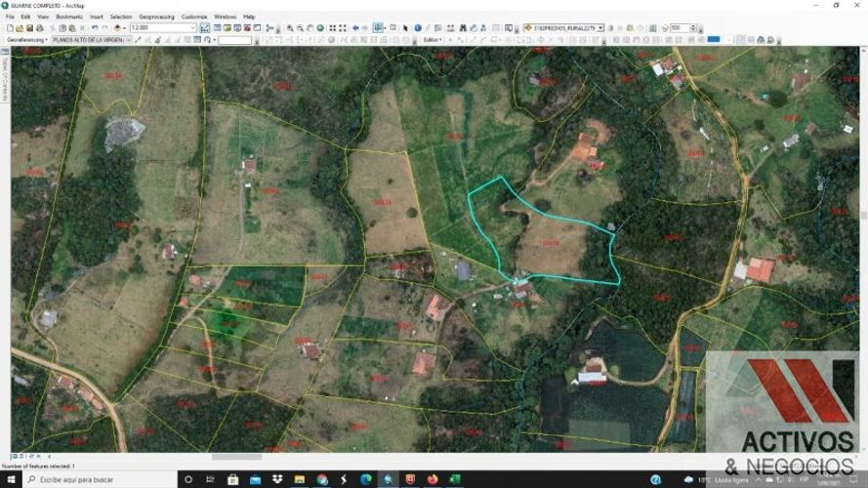The height and width of the screenshot is (488, 868).
Task: Open the File menu
Action: [10, 17]
